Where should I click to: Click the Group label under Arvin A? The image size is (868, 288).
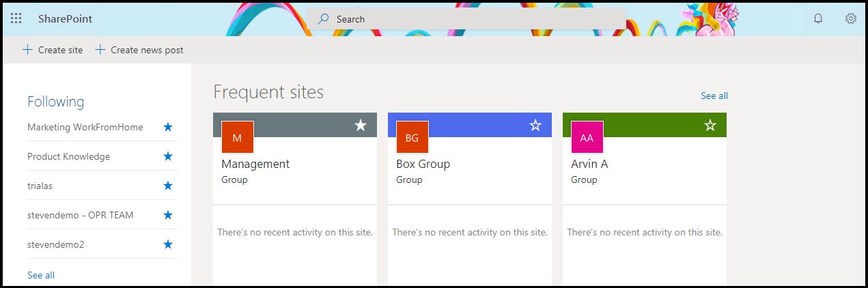pyautogui.click(x=584, y=180)
